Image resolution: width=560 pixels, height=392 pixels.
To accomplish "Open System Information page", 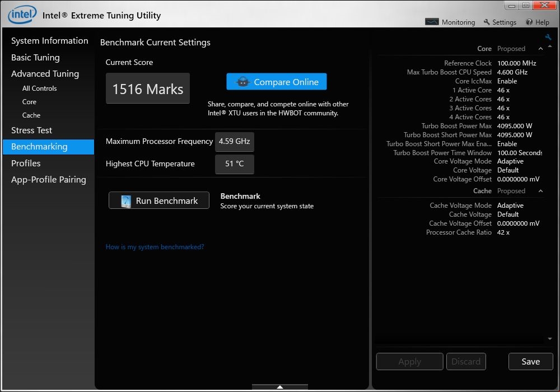I will (50, 41).
